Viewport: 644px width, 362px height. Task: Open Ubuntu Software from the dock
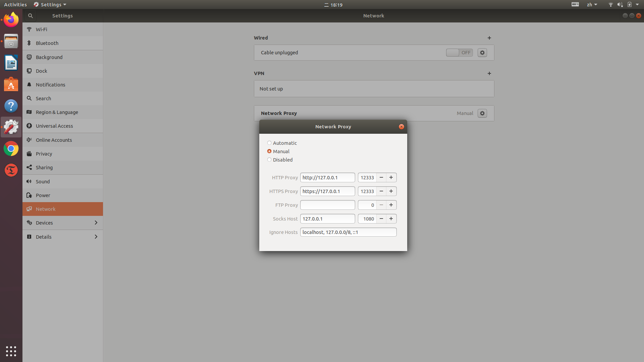(11, 84)
